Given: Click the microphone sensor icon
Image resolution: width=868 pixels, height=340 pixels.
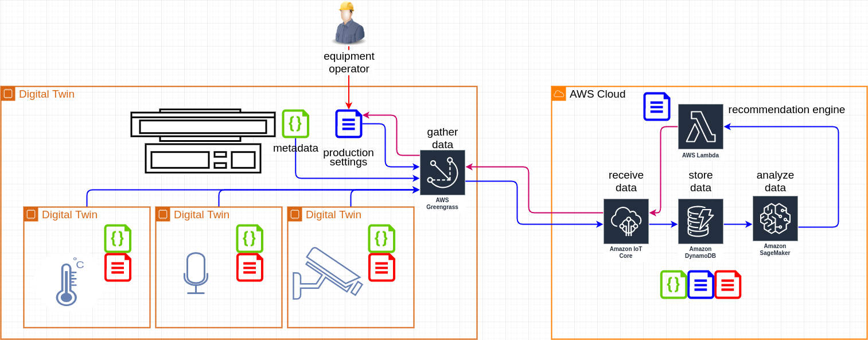Looking at the screenshot, I should coord(196,273).
